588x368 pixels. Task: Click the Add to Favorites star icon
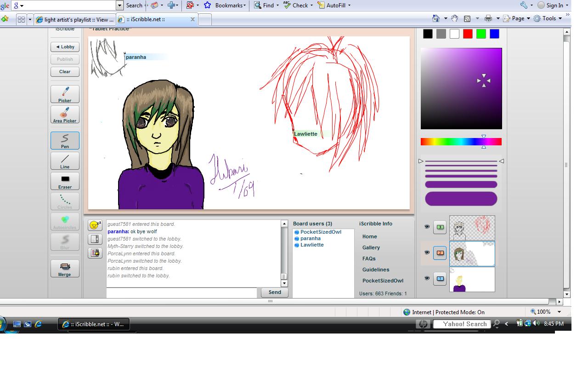point(5,19)
